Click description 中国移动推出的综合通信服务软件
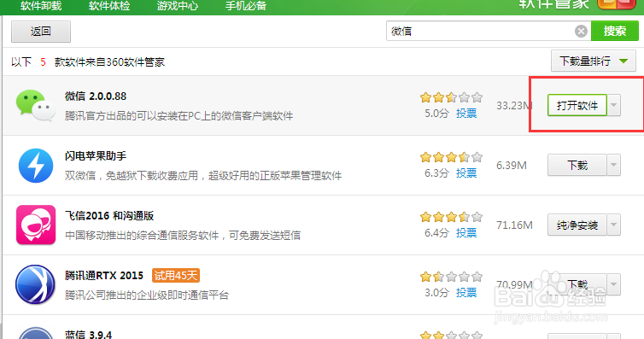Screen dimensions: 644x339 click(183, 236)
